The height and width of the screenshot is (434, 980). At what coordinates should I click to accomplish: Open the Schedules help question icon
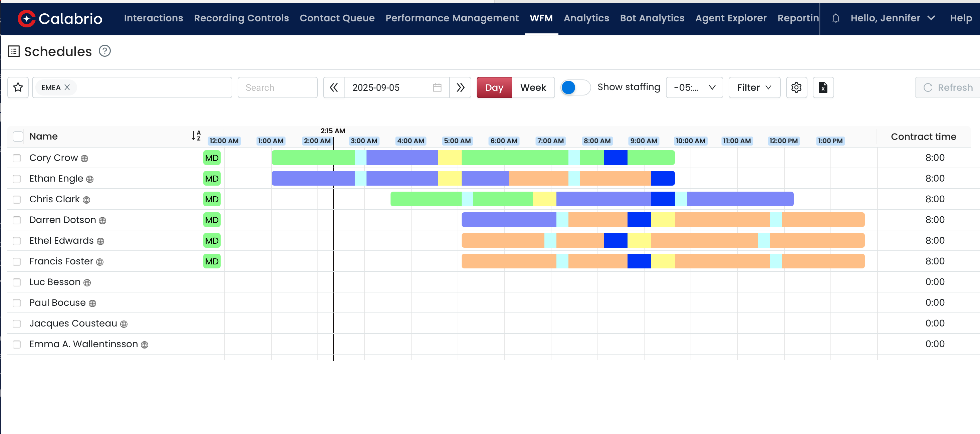point(104,51)
